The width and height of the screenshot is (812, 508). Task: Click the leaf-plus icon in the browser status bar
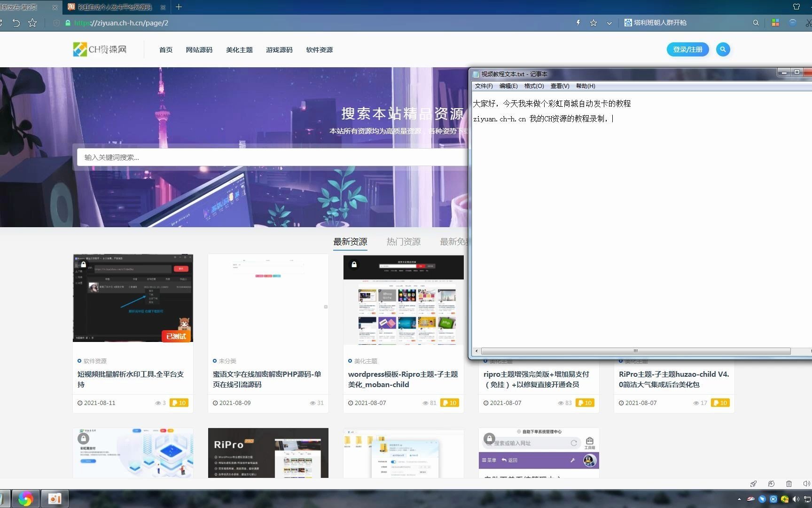(771, 484)
